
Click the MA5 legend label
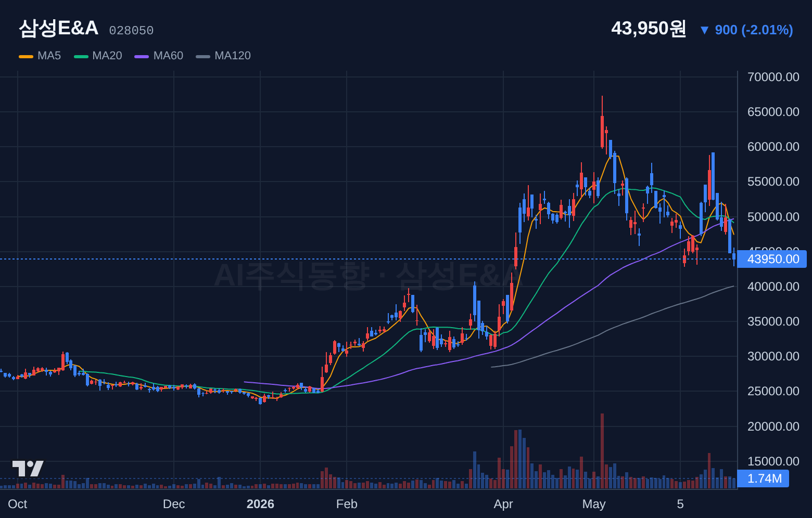[49, 56]
